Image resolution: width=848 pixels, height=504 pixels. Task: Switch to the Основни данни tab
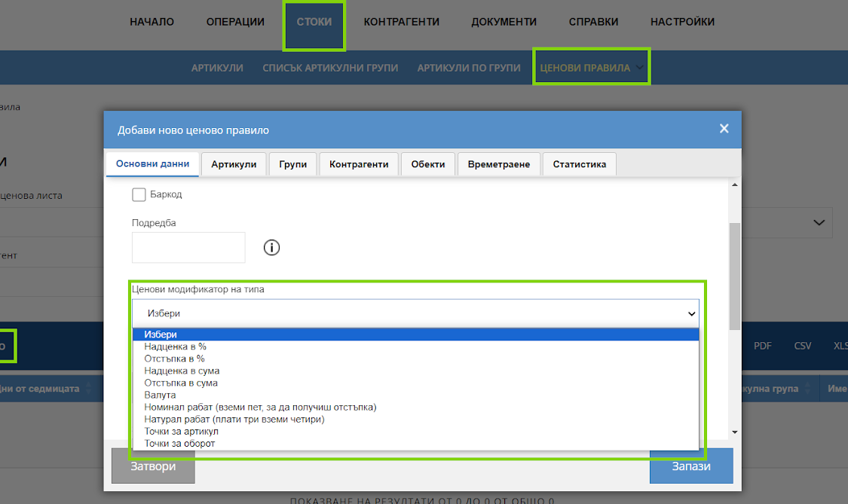152,163
